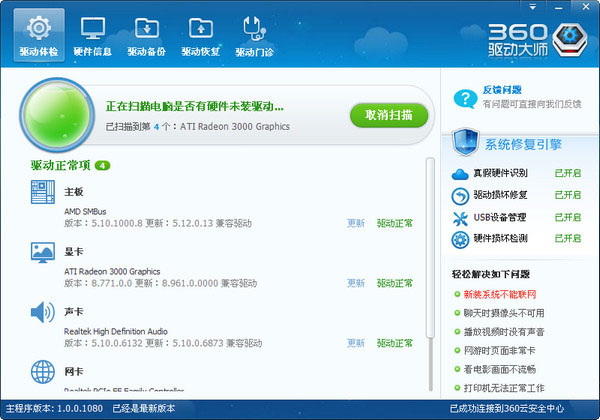Click the USB设备管理 tools icon
This screenshot has height=420, width=600.
coord(460,218)
